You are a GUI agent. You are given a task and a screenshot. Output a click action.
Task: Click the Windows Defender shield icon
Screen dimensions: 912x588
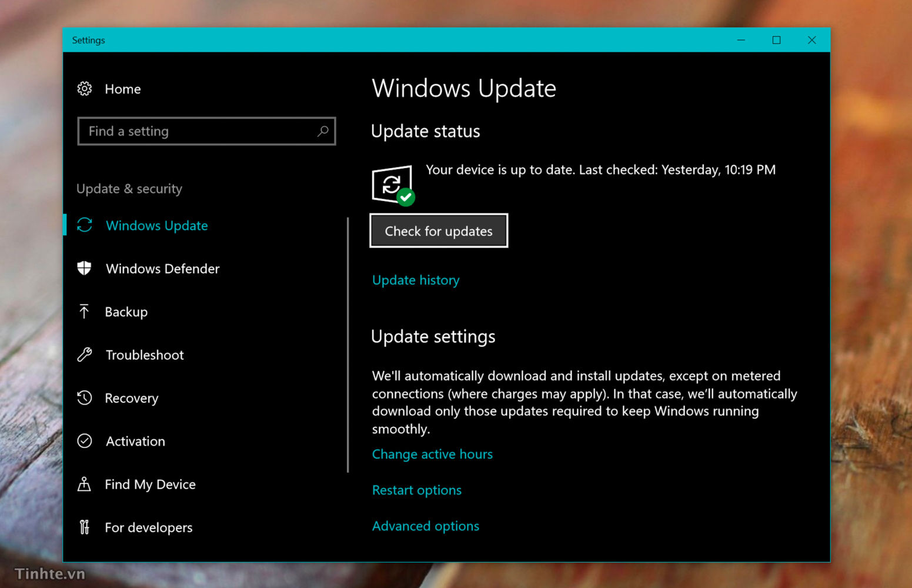(85, 268)
